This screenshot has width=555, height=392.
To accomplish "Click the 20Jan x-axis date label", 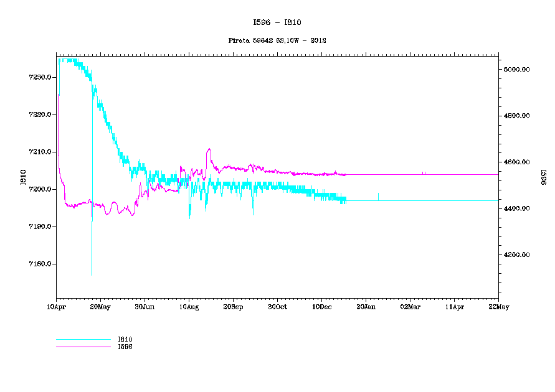I will click(x=366, y=307).
